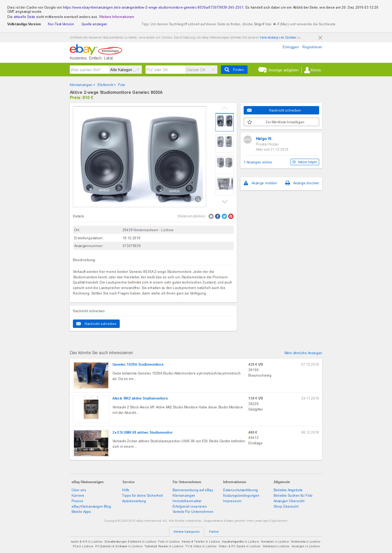This screenshot has width=392, height=553.
Task: Focus the Was suchen Sie search field
Action: [89, 70]
